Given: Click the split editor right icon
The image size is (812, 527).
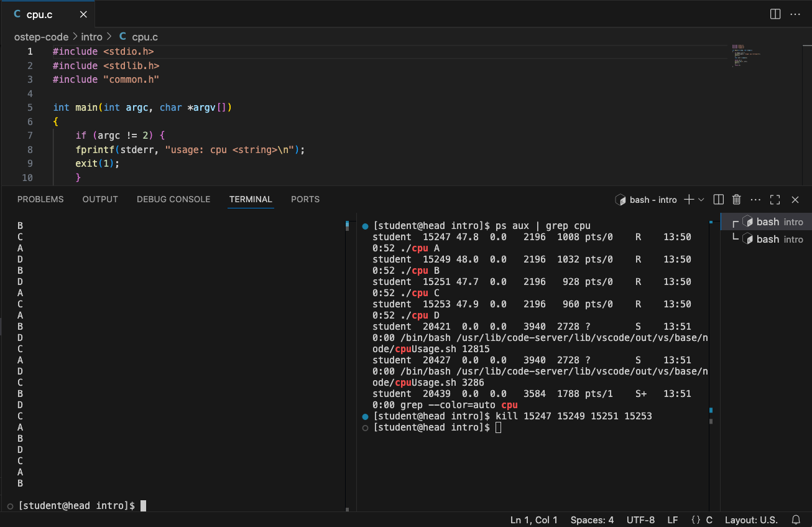Looking at the screenshot, I should pyautogui.click(x=775, y=14).
